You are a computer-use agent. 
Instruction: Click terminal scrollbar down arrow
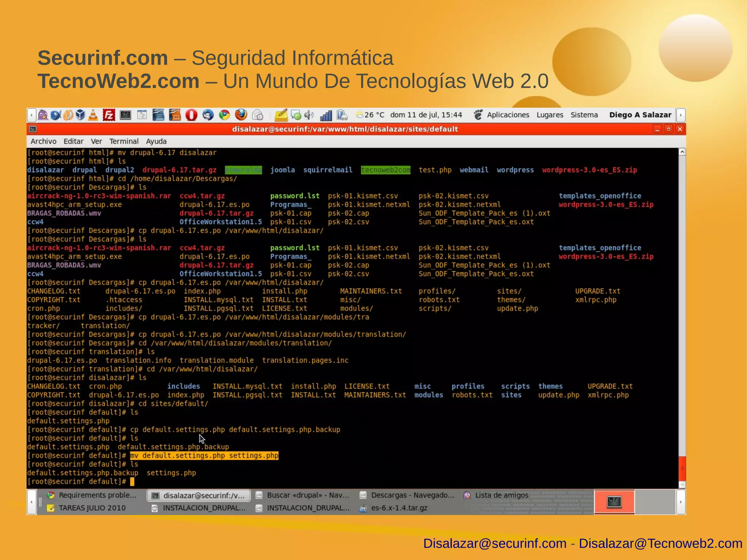click(682, 485)
